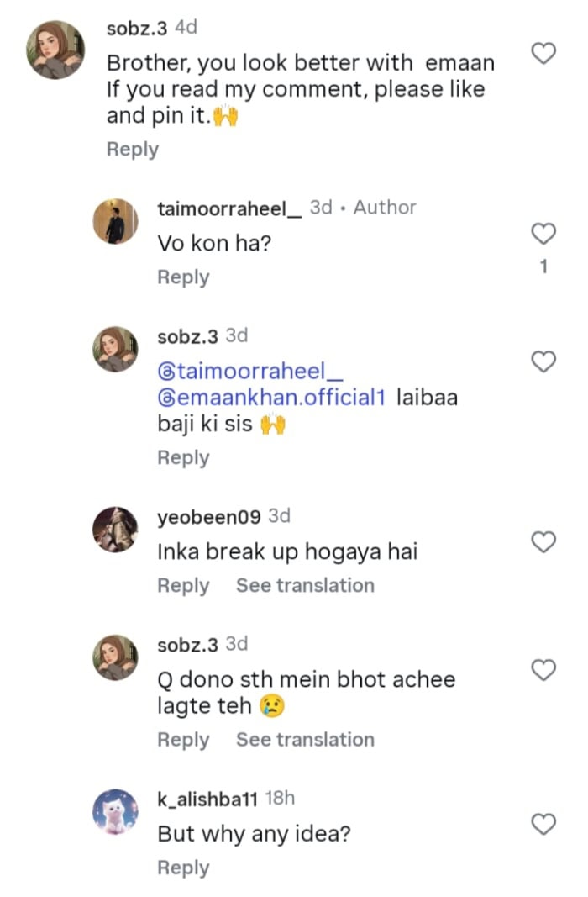Open yeobeen09's profile avatar
This screenshot has width=588, height=897.
pyautogui.click(x=115, y=530)
